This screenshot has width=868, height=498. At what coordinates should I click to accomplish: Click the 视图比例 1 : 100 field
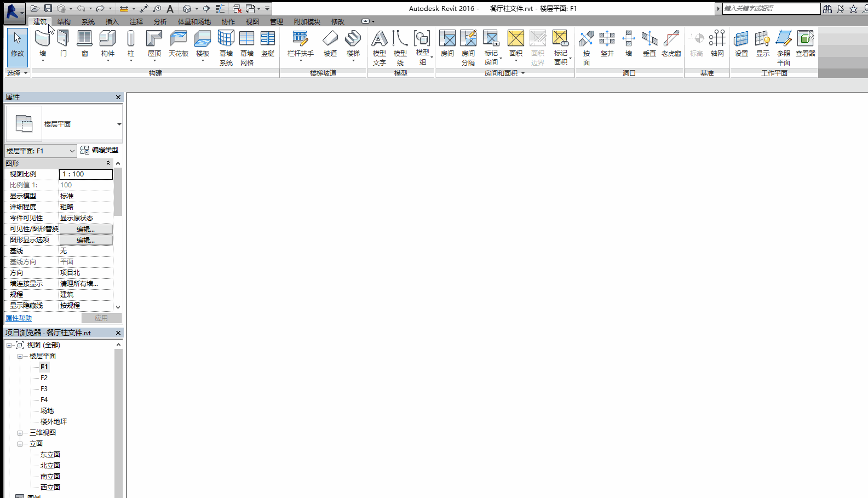[86, 174]
